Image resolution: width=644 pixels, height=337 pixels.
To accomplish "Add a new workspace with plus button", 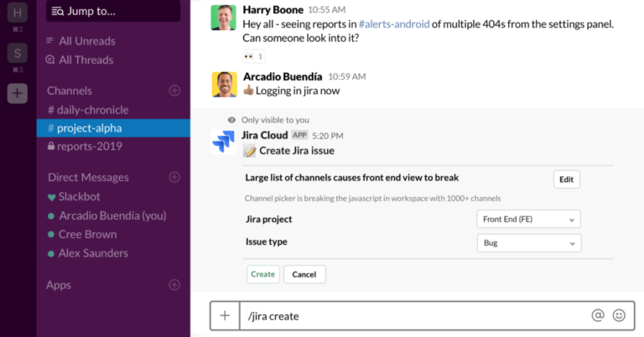I will point(18,93).
